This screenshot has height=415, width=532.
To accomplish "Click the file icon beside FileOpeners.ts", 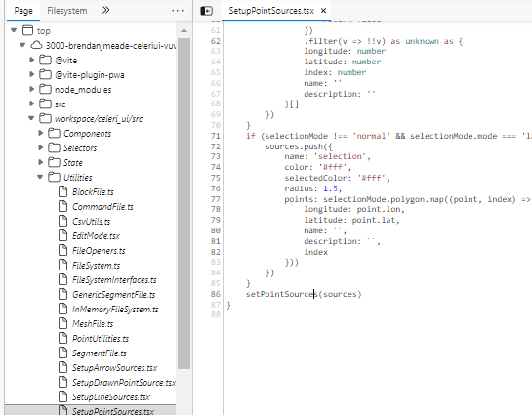I will click(62, 250).
